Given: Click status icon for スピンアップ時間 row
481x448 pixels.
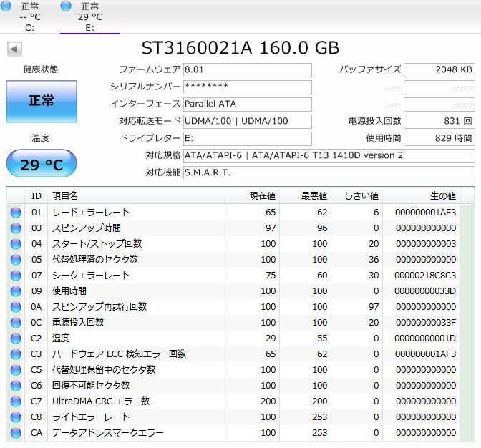Looking at the screenshot, I should click(16, 228).
